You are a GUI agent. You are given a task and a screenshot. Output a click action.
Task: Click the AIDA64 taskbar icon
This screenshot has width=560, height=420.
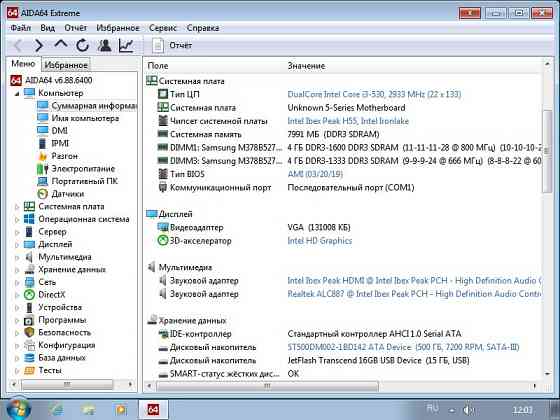153,409
